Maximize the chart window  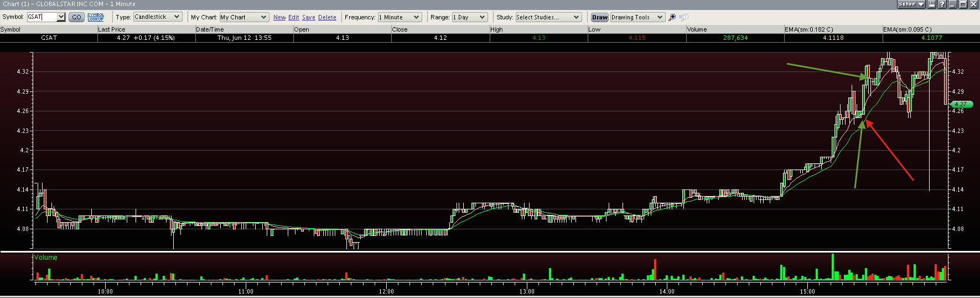[x=963, y=4]
